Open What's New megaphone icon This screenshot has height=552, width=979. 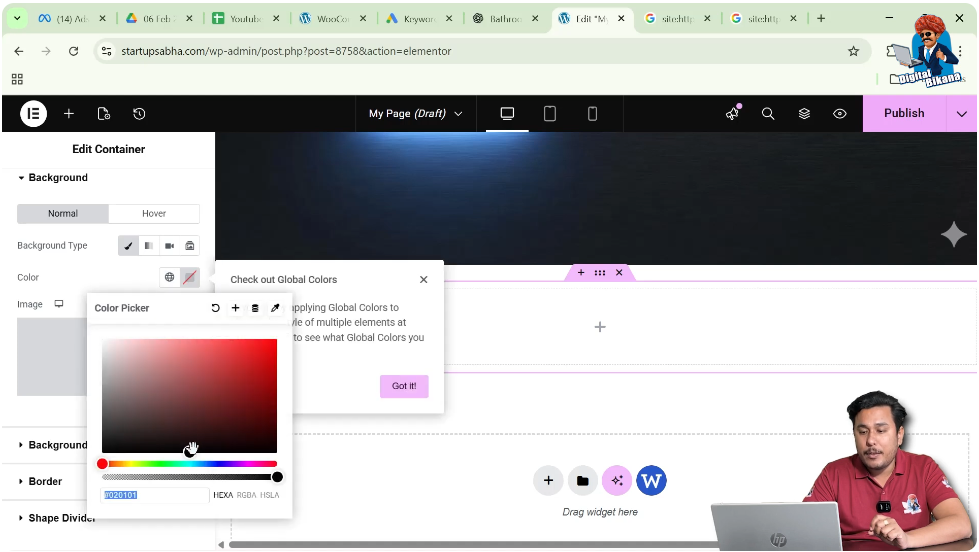coord(732,113)
